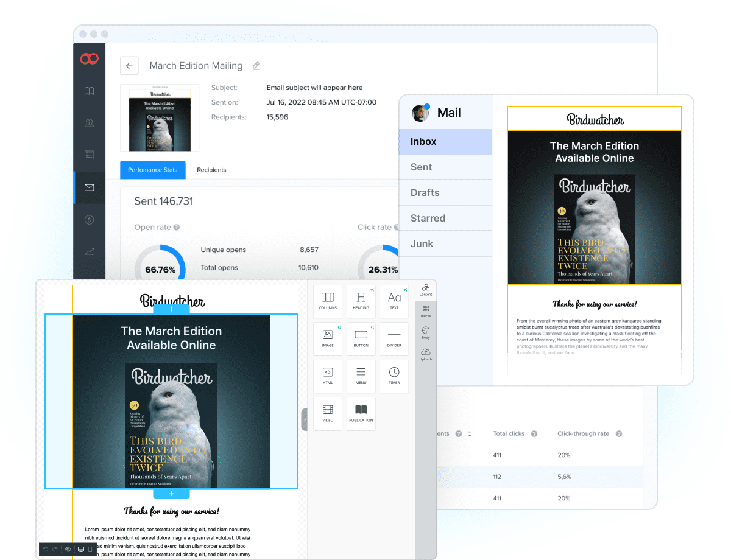This screenshot has height=560, width=731.
Task: Open the Junk mail folder
Action: (x=445, y=243)
